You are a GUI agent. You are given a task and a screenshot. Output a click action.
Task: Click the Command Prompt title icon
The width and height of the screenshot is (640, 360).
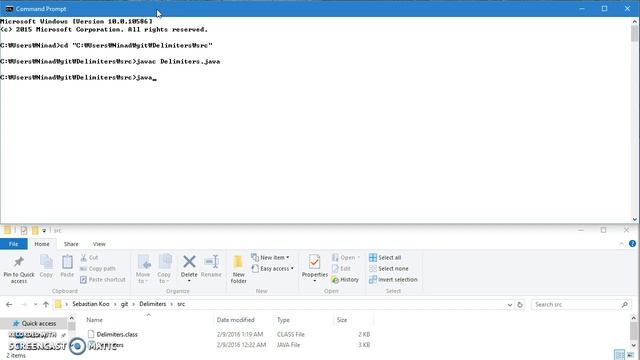(x=9, y=9)
